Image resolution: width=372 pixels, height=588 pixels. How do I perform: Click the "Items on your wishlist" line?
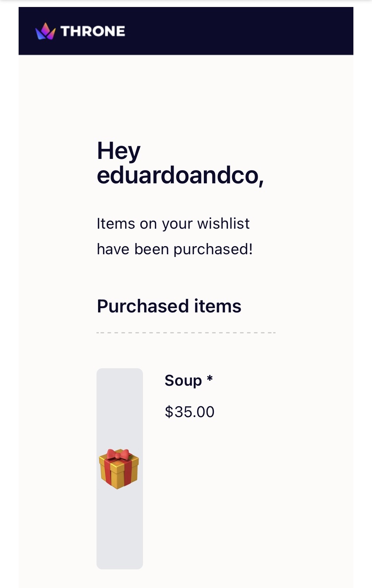[173, 224]
